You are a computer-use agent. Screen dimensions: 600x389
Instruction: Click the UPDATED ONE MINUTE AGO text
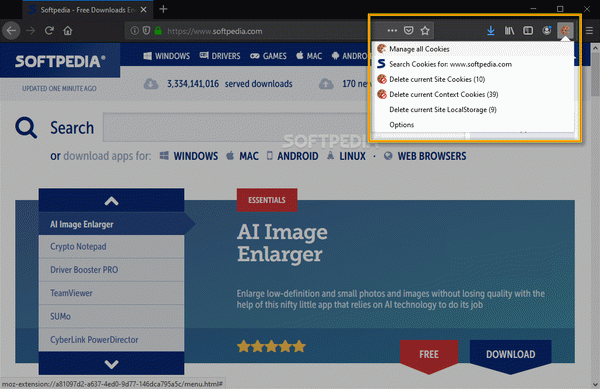(59, 88)
